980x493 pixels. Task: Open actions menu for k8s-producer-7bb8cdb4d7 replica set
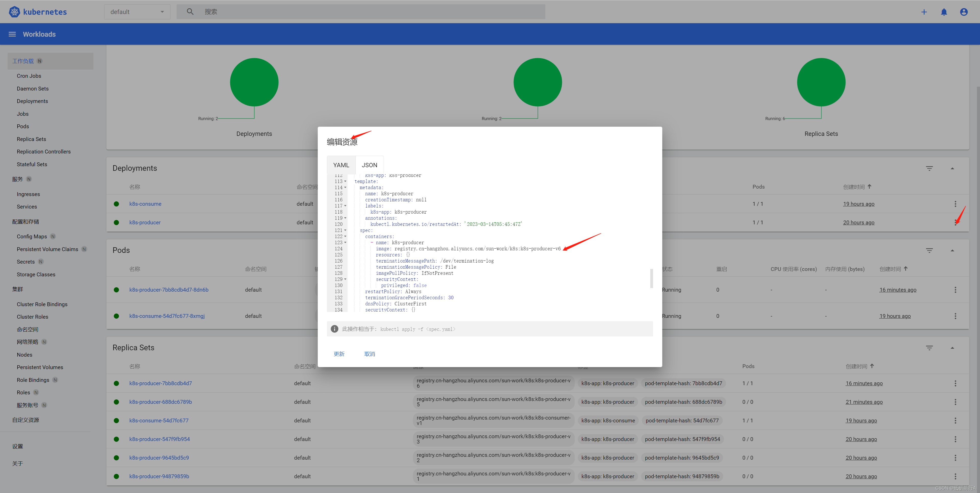coord(955,384)
